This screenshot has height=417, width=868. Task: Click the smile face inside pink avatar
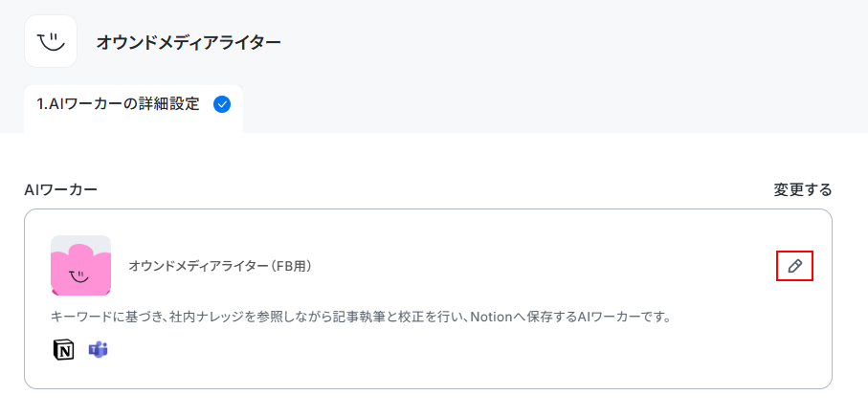pos(79,274)
